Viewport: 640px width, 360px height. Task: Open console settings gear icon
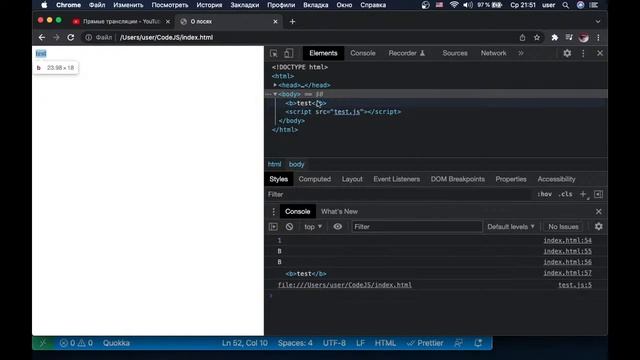tap(598, 227)
